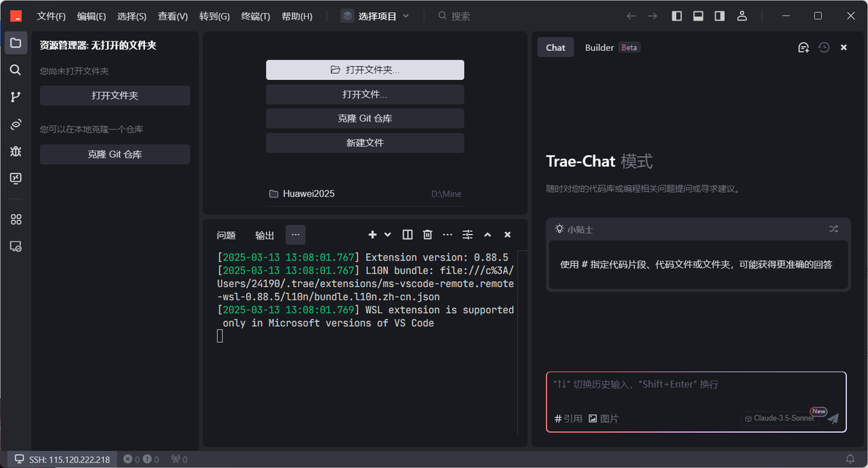Viewport: 868px width, 468px height.
Task: Kill terminal with trash icon
Action: point(427,235)
